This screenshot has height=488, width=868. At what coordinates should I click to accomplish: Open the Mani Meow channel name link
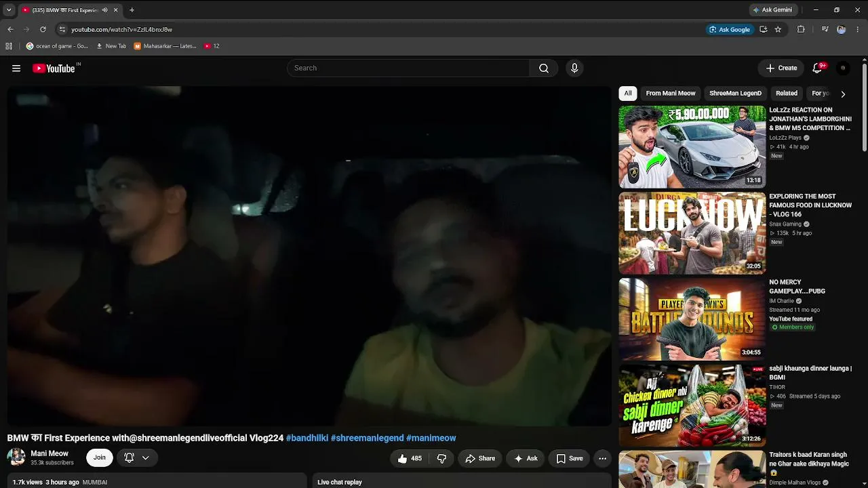50,453
